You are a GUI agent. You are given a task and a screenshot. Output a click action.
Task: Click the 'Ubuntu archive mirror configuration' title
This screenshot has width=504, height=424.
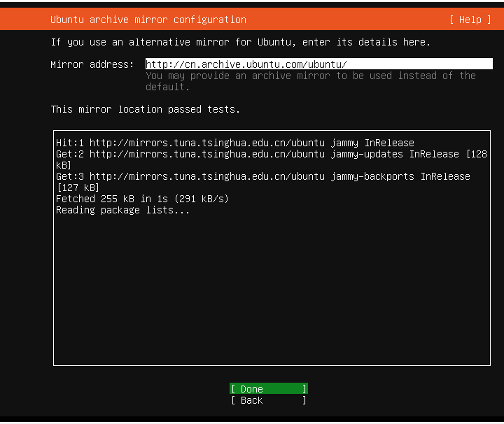(148, 20)
